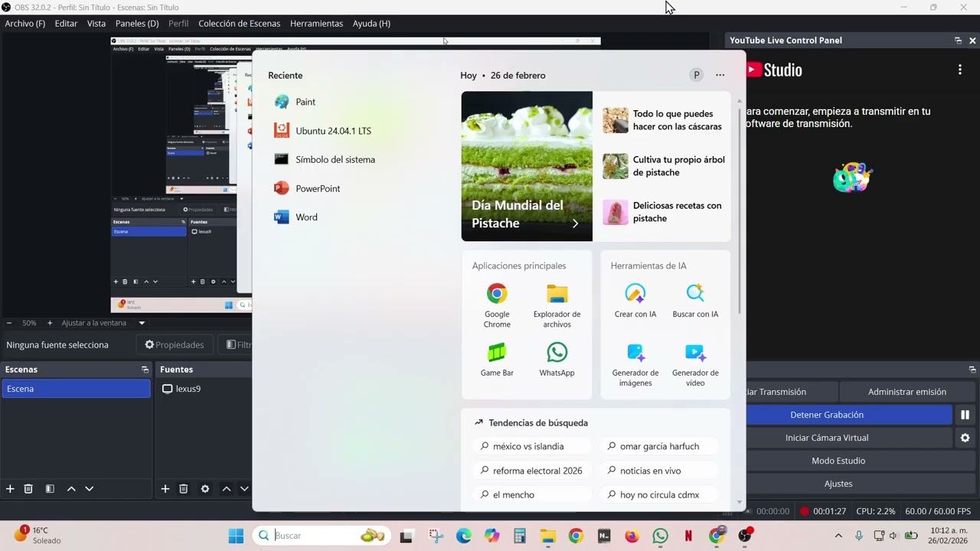
Task: Open the OBS icon in the taskbar
Action: coord(744,536)
